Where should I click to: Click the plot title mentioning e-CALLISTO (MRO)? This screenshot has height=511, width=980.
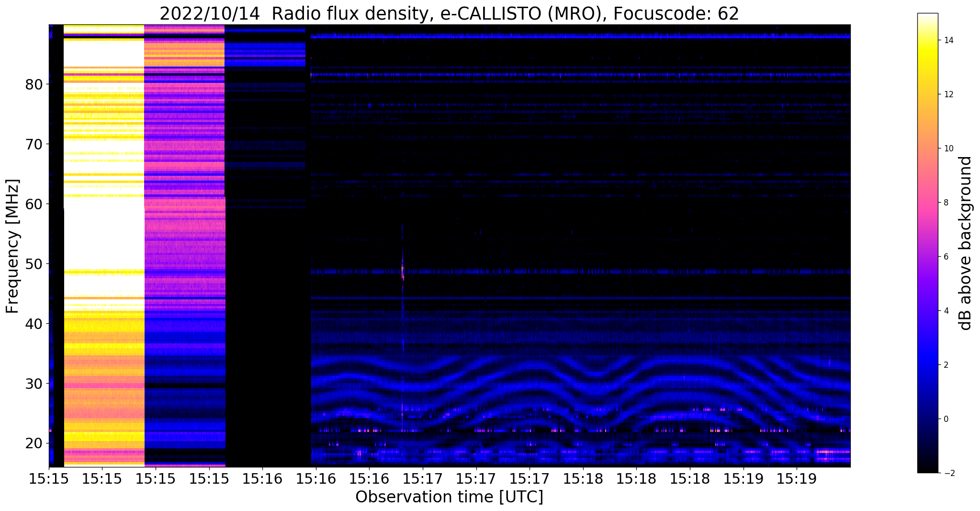(x=449, y=13)
